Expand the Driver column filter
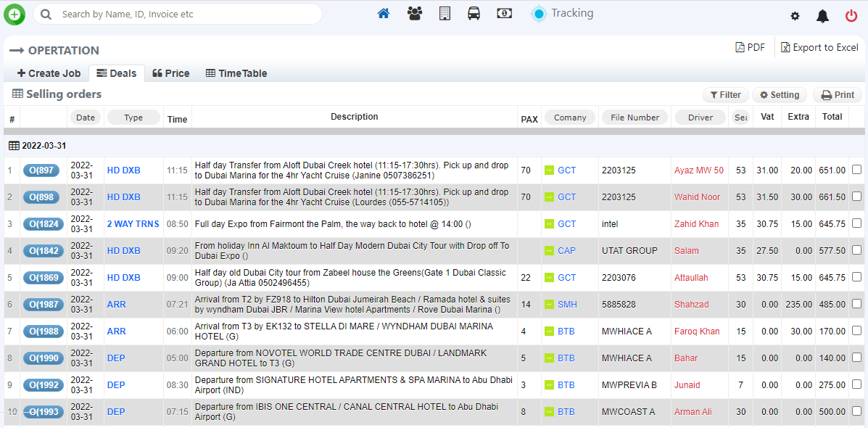Image resolution: width=868 pixels, height=428 pixels. (x=700, y=118)
